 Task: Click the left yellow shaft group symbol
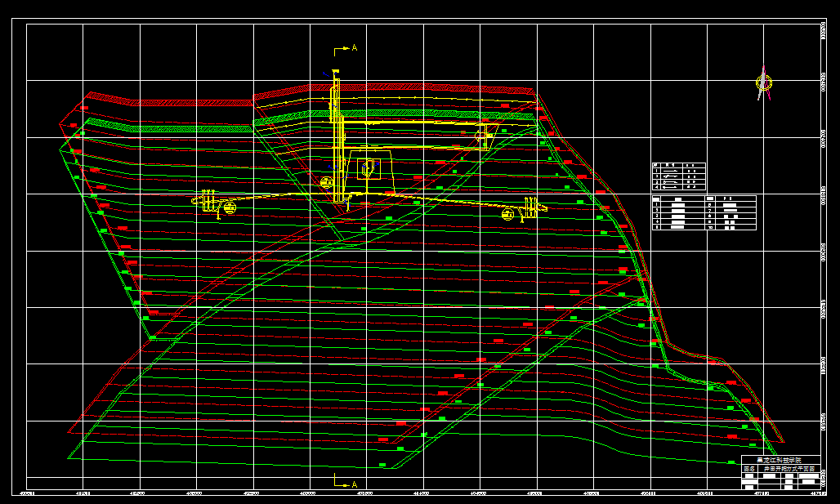(208, 202)
